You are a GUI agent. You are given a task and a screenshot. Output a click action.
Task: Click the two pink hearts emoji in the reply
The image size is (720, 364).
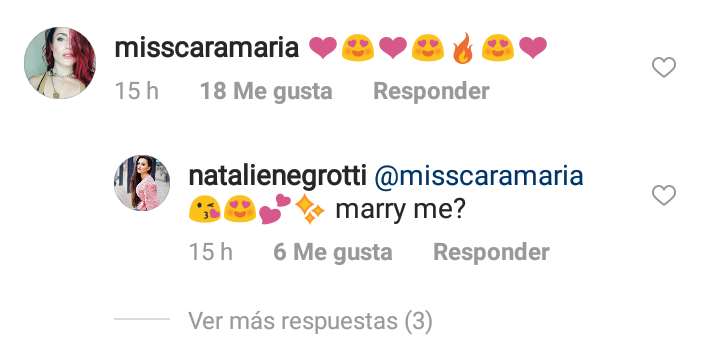pos(275,209)
